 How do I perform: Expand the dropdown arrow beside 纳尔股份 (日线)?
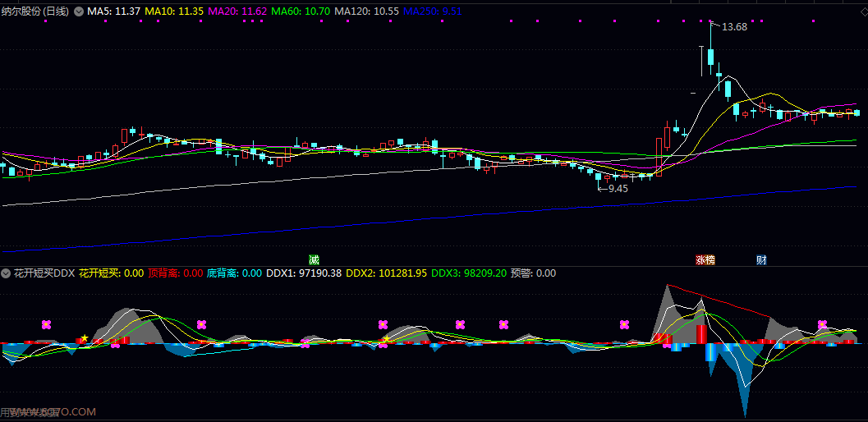coord(79,11)
